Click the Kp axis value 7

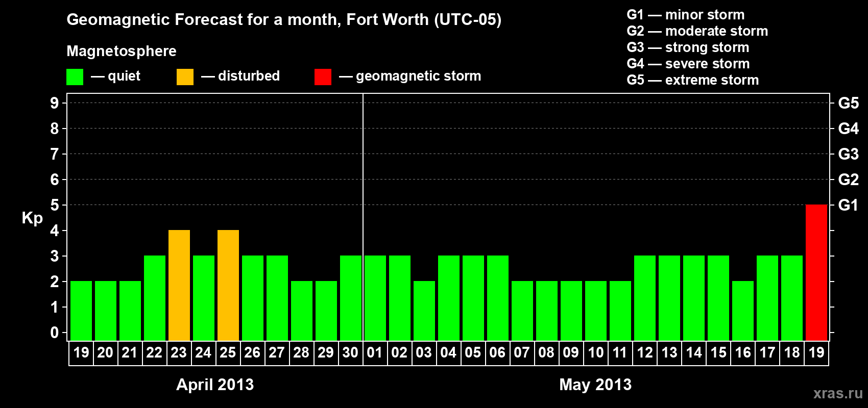[x=55, y=154]
